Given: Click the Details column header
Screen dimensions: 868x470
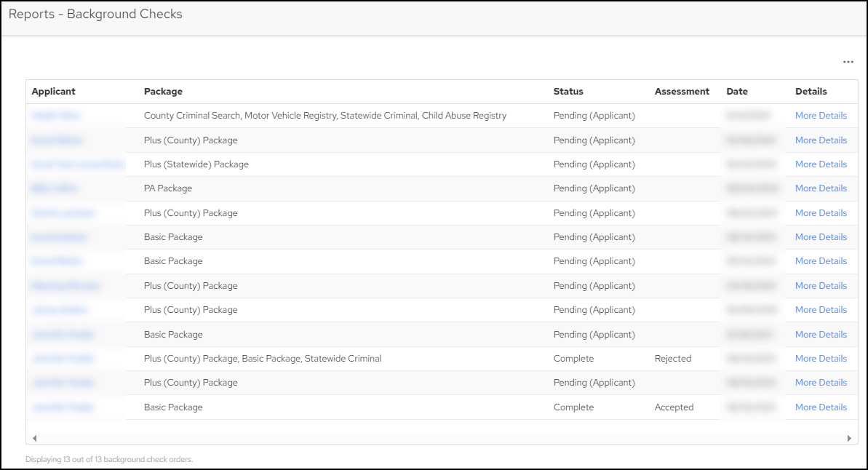Looking at the screenshot, I should [811, 92].
